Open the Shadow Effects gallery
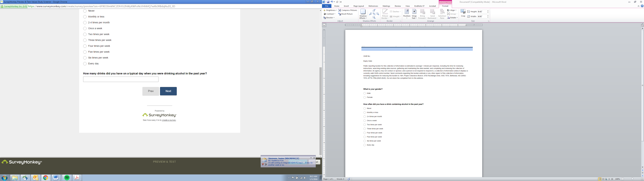This screenshot has width=644, height=181. (363, 14)
